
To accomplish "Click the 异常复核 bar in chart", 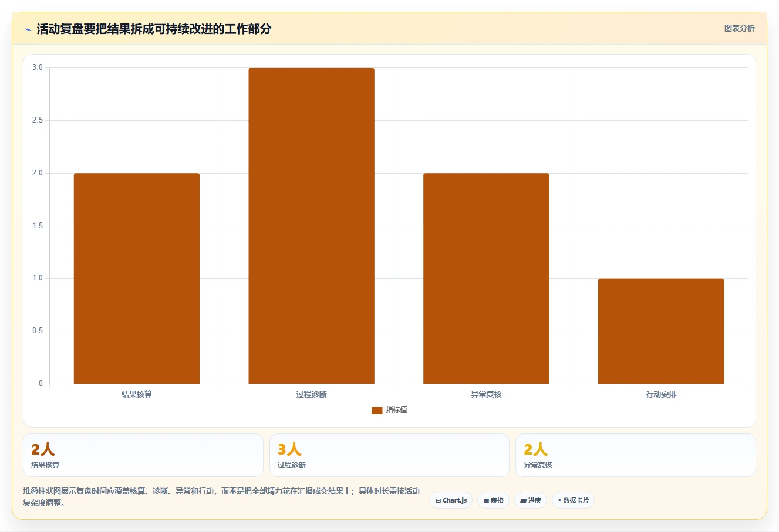I will tap(486, 279).
